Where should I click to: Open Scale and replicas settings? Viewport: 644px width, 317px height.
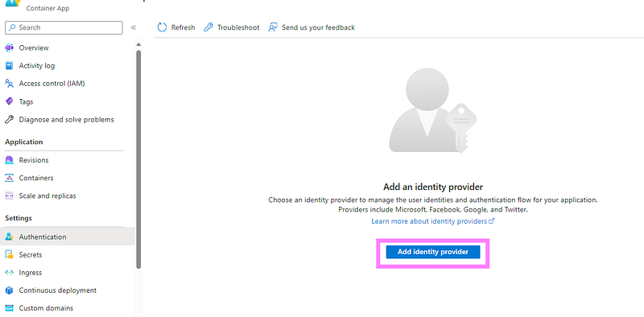(47, 196)
